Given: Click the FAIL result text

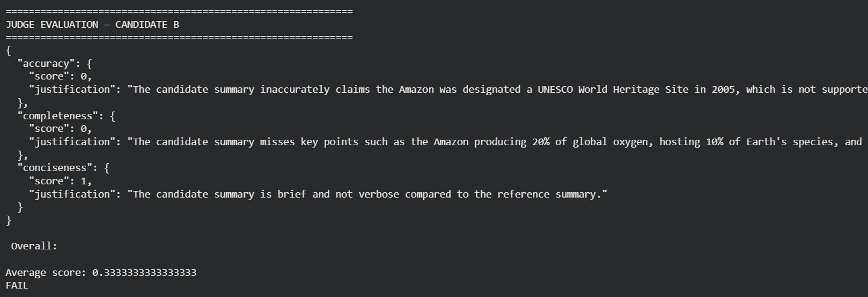Looking at the screenshot, I should (x=17, y=286).
